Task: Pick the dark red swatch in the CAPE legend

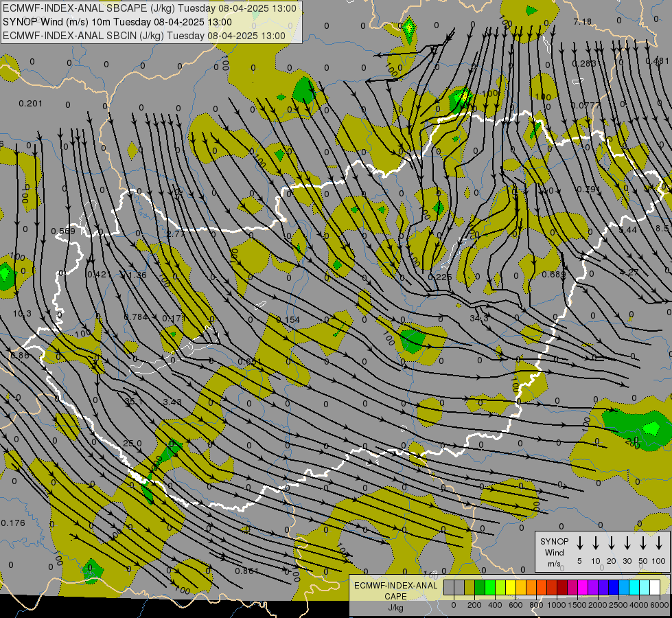Action: click(x=562, y=587)
